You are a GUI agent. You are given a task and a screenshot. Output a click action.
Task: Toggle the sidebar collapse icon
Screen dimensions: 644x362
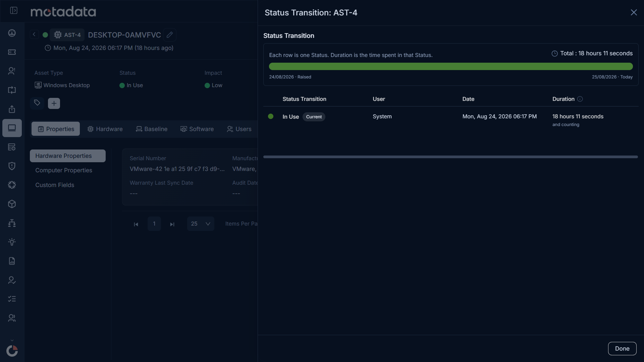14,10
